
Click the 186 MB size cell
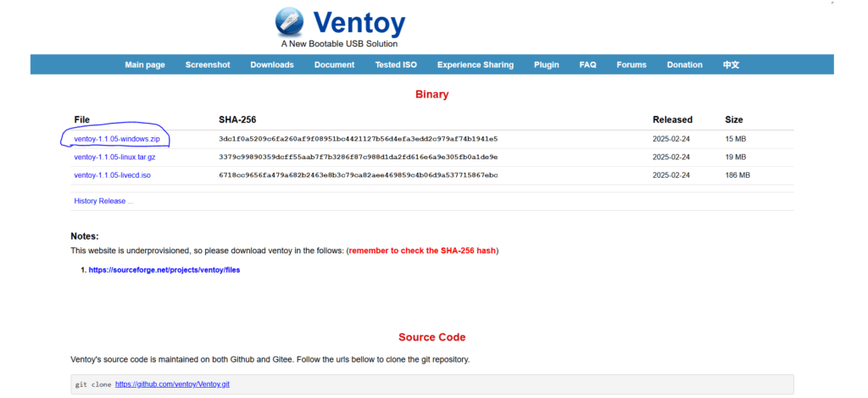[738, 175]
